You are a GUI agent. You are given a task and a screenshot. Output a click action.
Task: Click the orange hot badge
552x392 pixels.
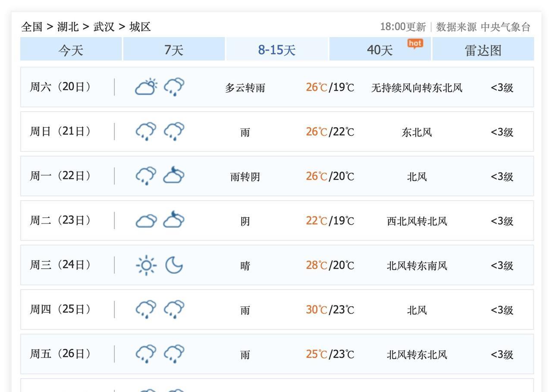click(415, 43)
